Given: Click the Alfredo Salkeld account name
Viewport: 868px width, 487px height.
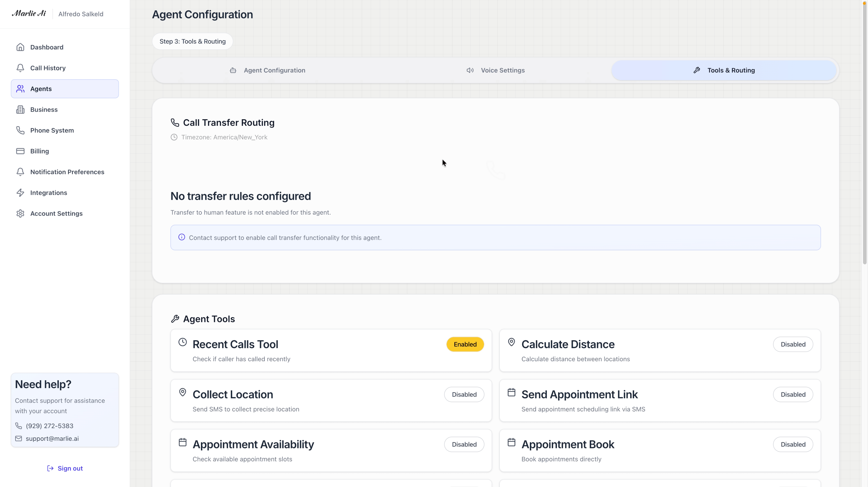Looking at the screenshot, I should [x=81, y=14].
